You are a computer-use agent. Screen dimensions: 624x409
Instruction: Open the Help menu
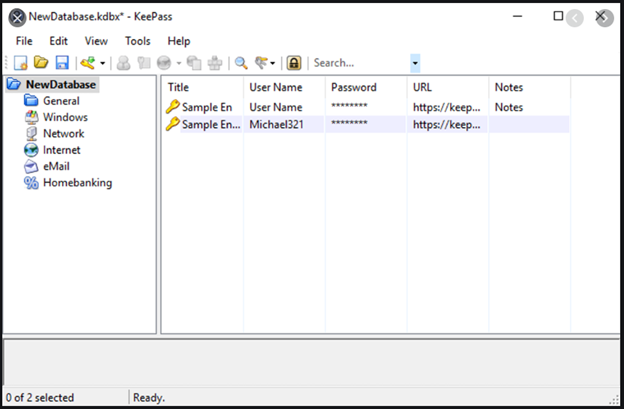179,41
